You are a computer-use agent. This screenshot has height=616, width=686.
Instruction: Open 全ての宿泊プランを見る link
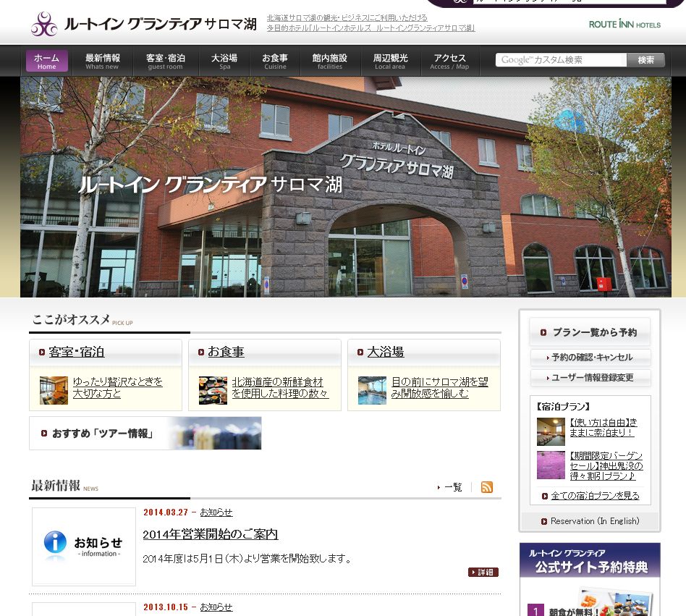tap(595, 496)
